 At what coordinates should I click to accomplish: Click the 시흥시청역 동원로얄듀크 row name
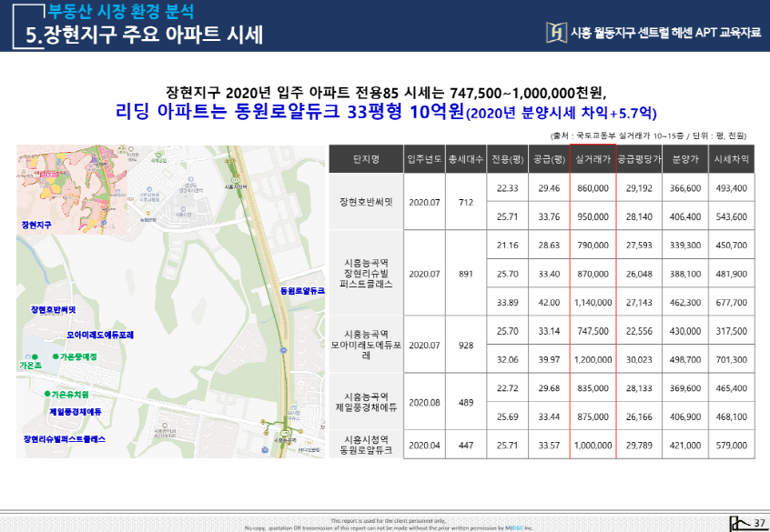pos(366,445)
